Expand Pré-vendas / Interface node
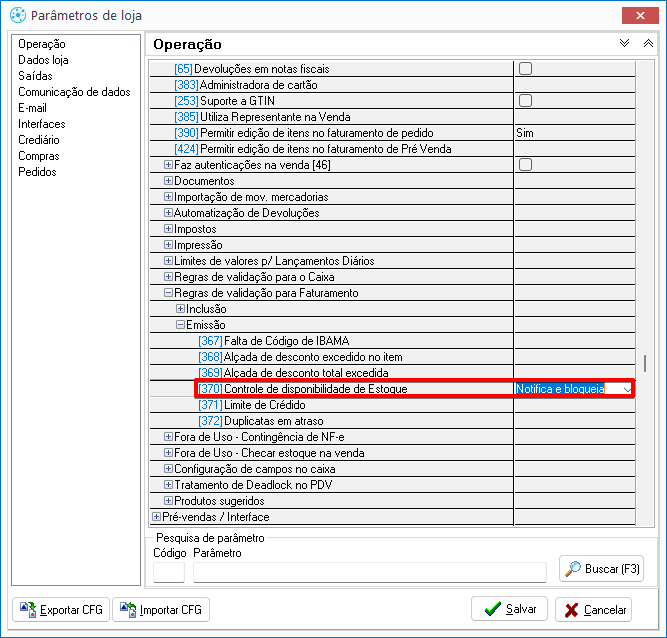The height and width of the screenshot is (638, 667). coord(157,517)
